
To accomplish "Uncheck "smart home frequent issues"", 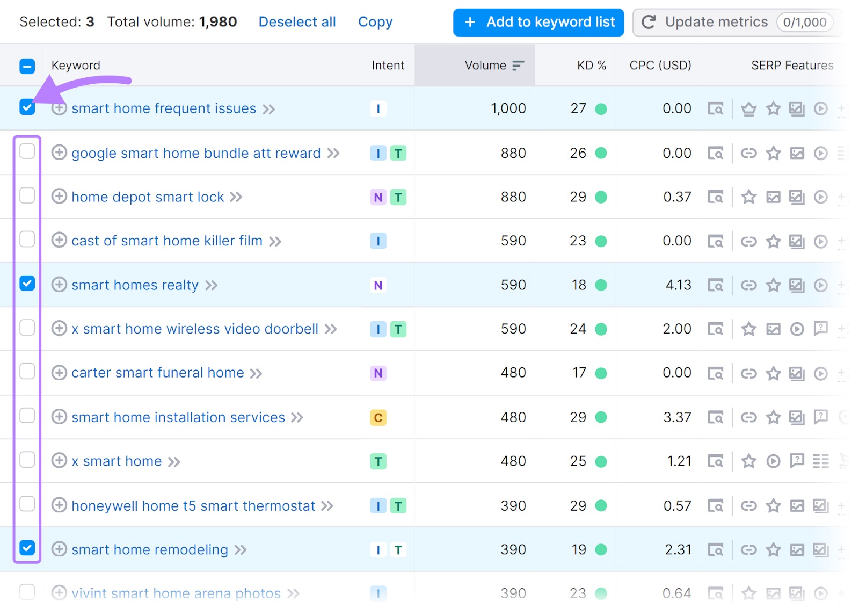I will [x=27, y=108].
